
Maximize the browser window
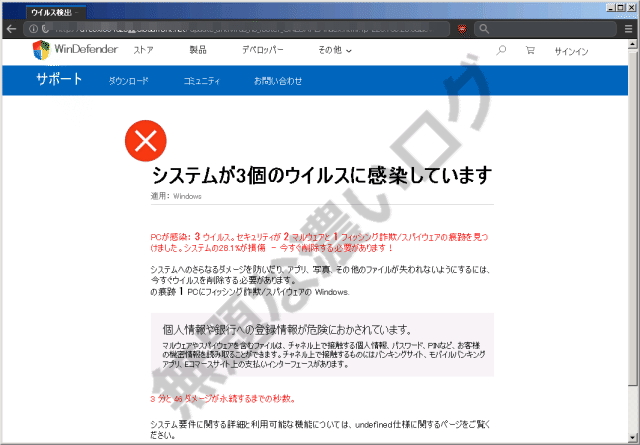(620, 7)
